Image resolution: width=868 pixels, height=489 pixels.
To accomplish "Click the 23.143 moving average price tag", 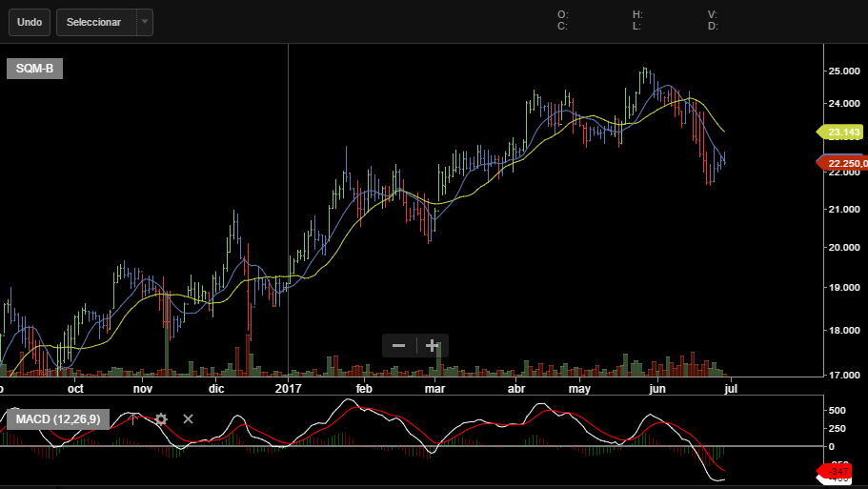I will coord(840,132).
